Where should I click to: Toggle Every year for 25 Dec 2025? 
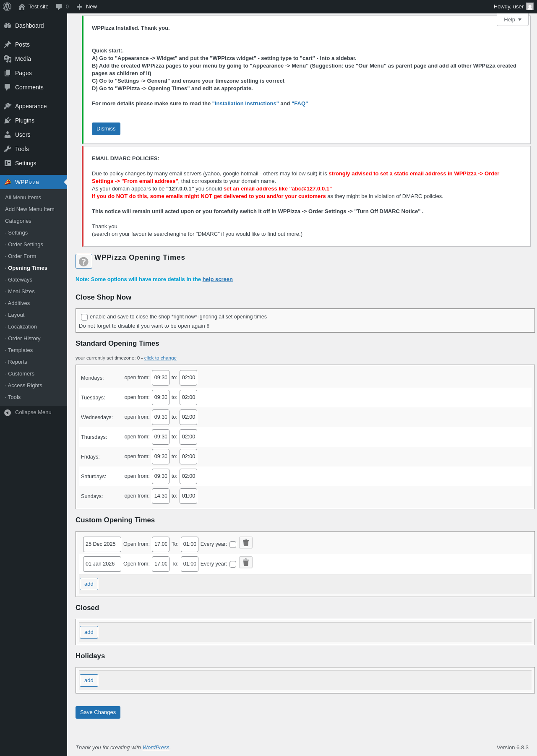coord(233,545)
